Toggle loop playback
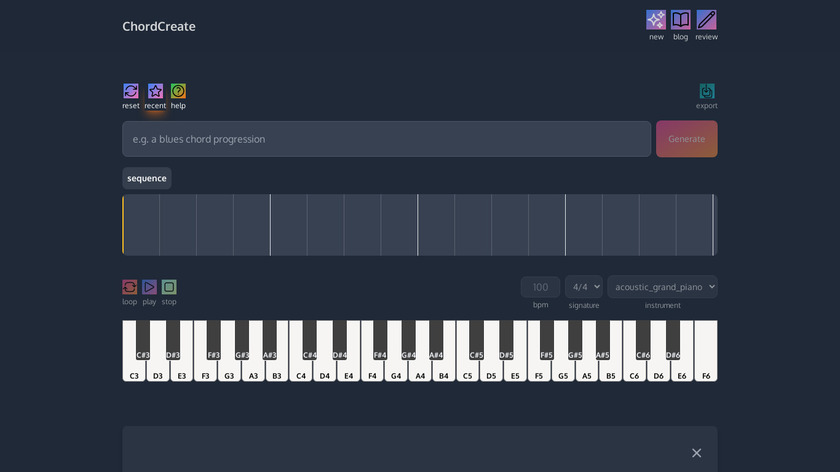This screenshot has height=472, width=840. (x=130, y=287)
